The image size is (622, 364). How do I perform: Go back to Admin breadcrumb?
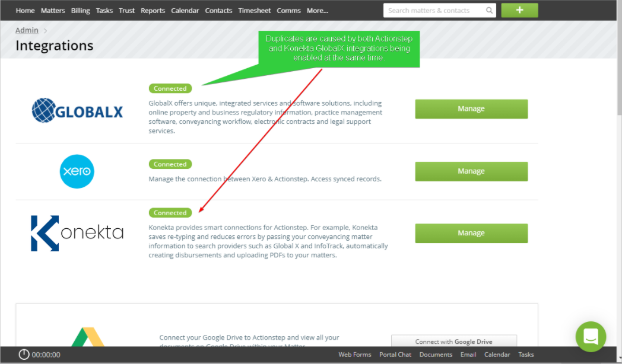[27, 30]
